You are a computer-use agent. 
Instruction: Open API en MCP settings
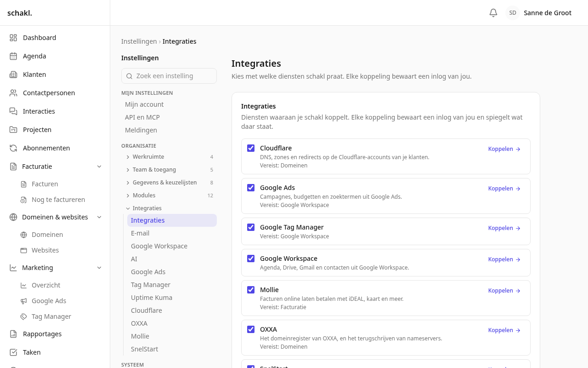169,117
